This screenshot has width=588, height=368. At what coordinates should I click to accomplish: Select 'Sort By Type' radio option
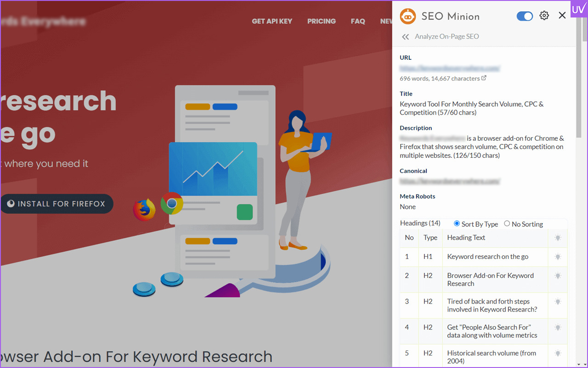(x=457, y=224)
